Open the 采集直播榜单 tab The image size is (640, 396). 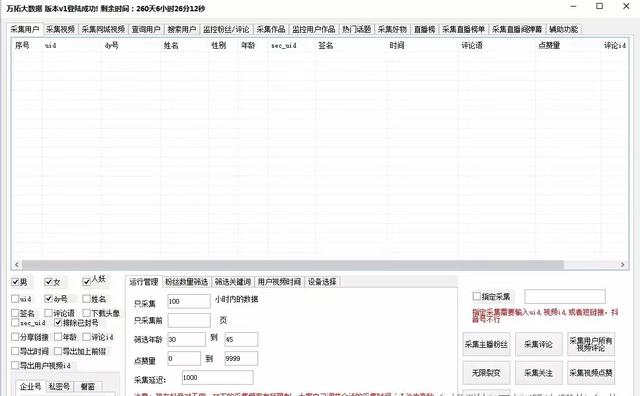(463, 29)
